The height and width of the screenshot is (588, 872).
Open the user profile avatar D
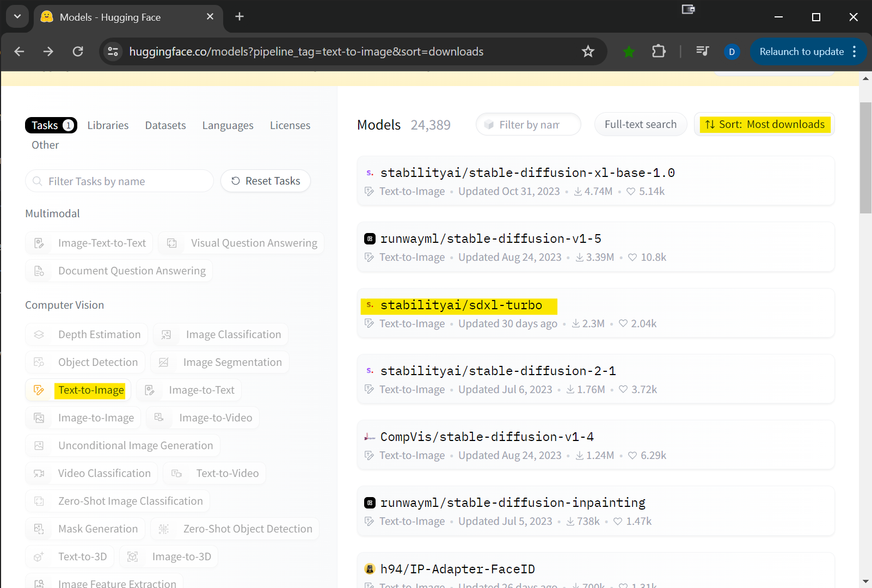coord(732,52)
